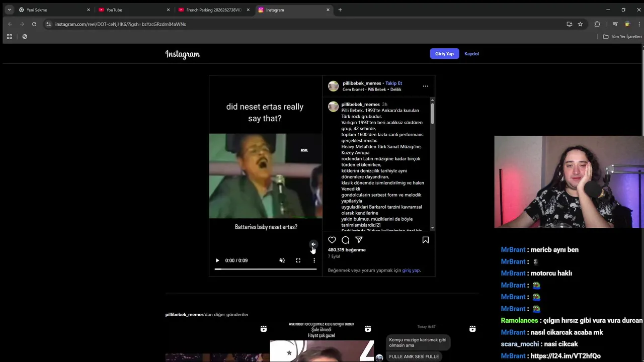Switch to the French Parking tab
This screenshot has height=362, width=644.
pyautogui.click(x=213, y=10)
